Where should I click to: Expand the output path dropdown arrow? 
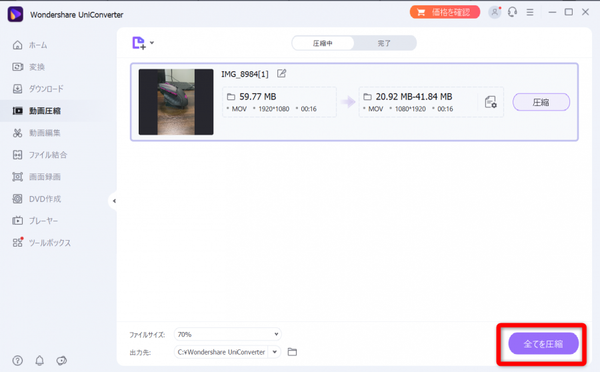[275, 352]
